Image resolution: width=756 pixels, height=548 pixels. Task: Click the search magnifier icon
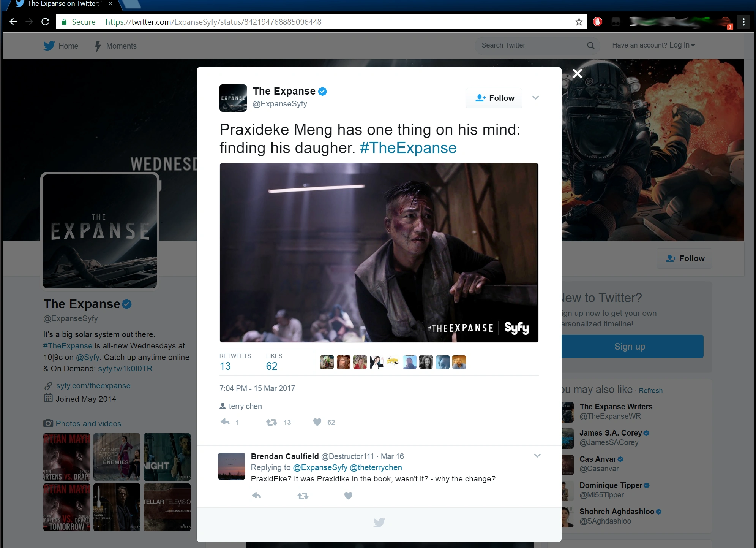point(590,46)
